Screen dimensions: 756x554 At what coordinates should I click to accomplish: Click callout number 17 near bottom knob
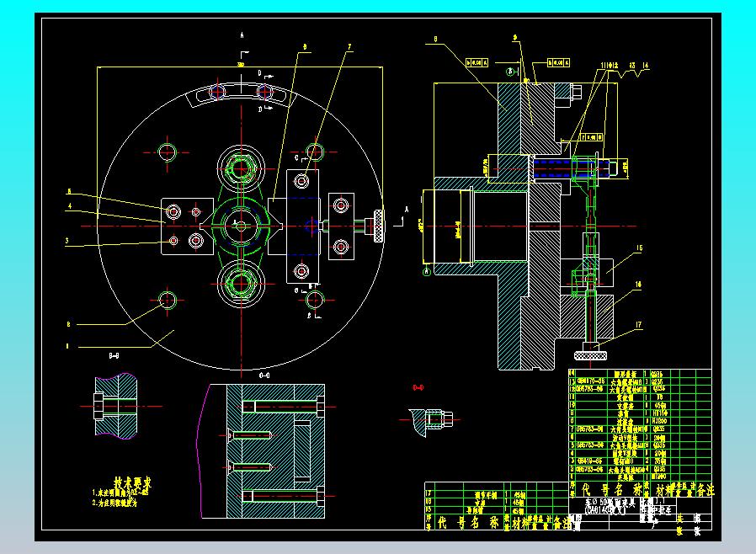point(638,324)
